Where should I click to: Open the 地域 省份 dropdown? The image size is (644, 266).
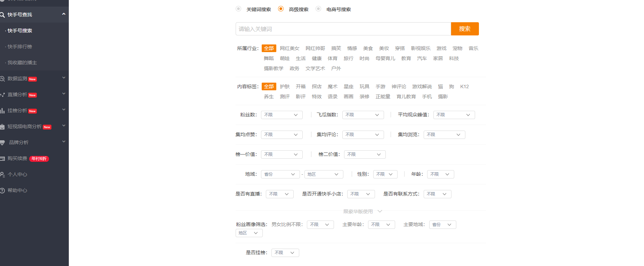pyautogui.click(x=280, y=174)
